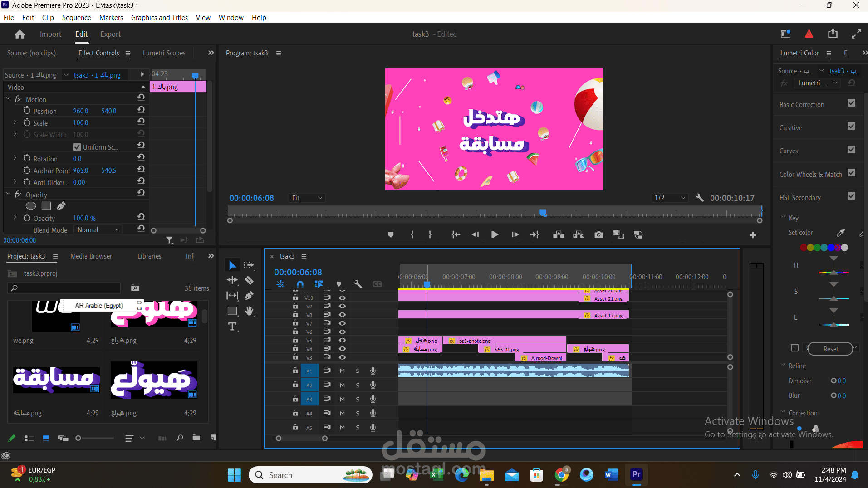Click the red color swatch under Set color
Image resolution: width=868 pixels, height=488 pixels.
tap(804, 248)
